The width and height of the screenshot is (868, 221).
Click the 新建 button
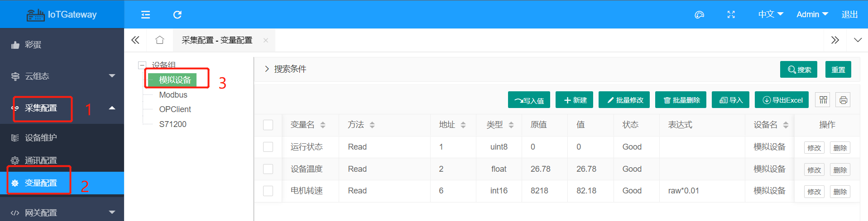[x=575, y=100]
